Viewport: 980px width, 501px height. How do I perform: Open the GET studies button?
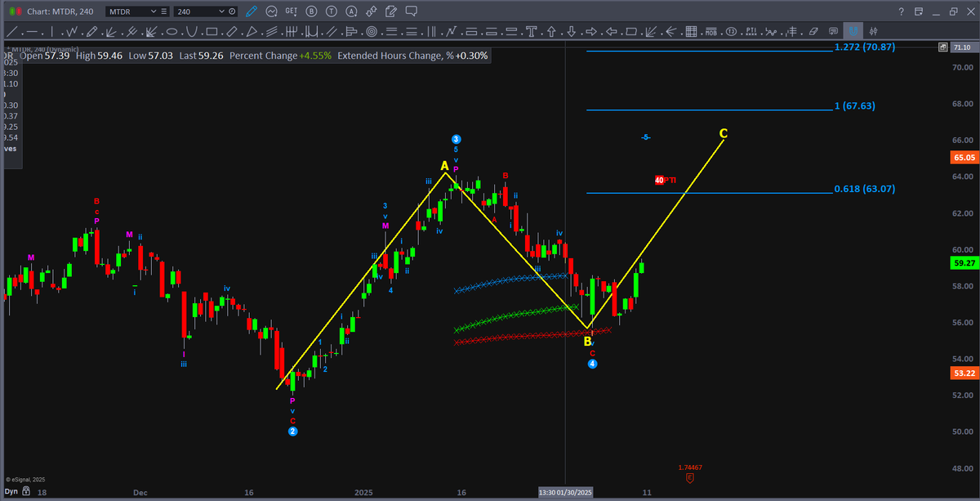(291, 11)
